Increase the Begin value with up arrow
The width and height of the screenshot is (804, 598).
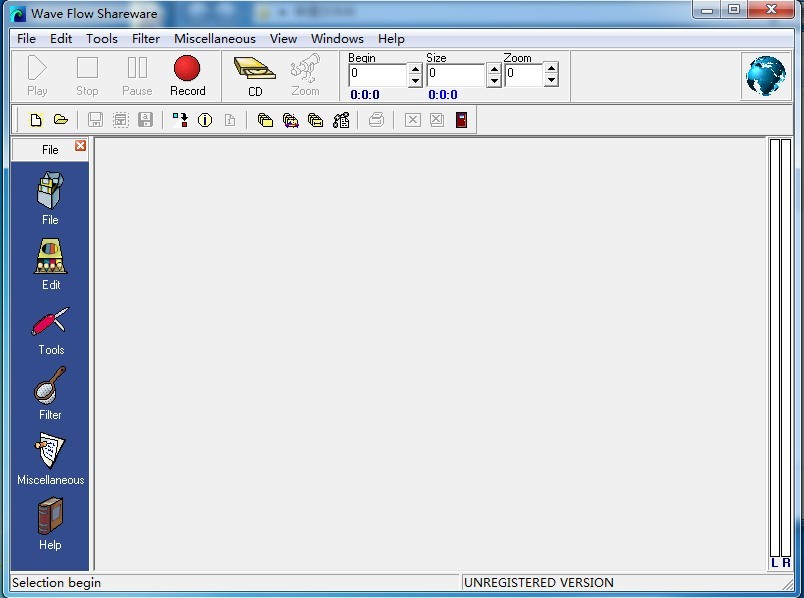coord(415,69)
